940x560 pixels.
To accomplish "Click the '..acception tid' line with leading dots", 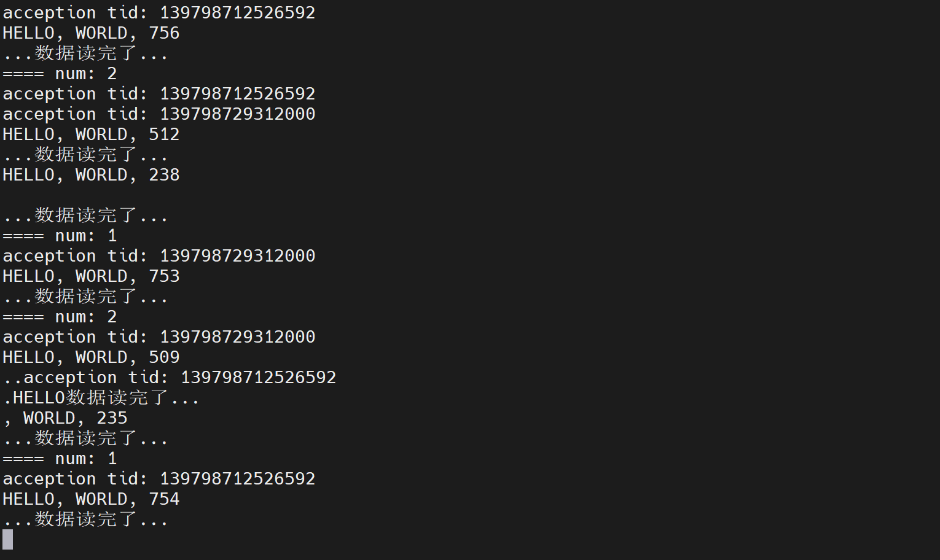I will [x=170, y=378].
